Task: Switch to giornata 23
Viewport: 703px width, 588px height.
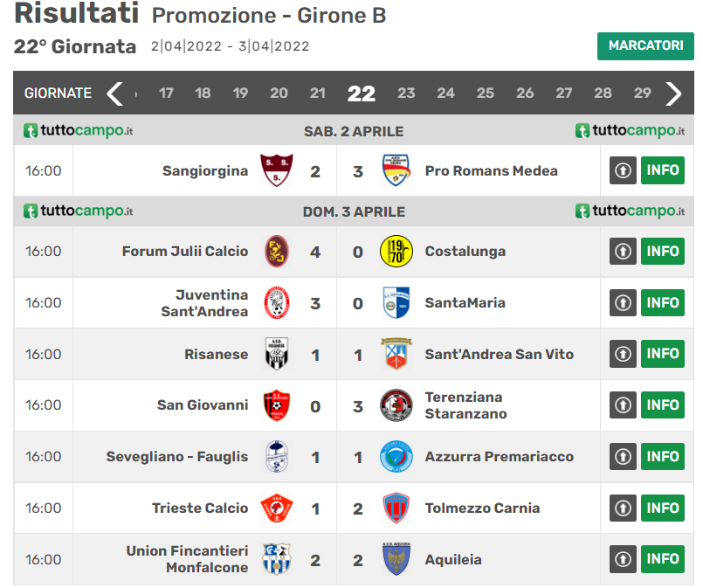Action: coord(406,93)
